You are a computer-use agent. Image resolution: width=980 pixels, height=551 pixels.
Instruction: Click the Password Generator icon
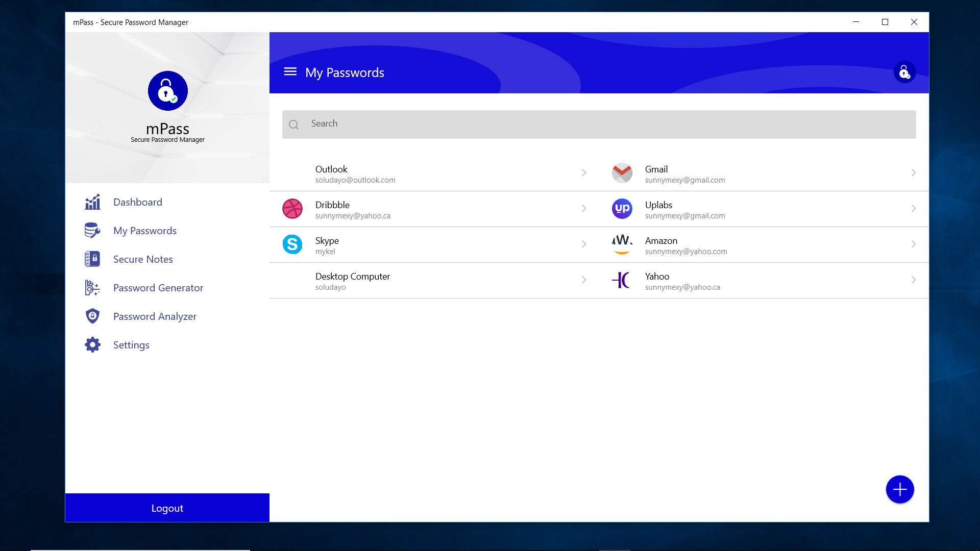click(x=92, y=288)
